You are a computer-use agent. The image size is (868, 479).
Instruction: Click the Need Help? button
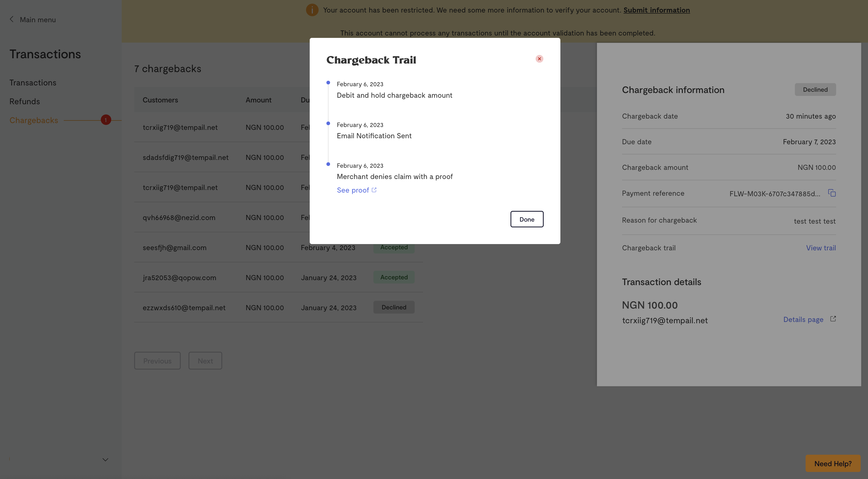(833, 464)
